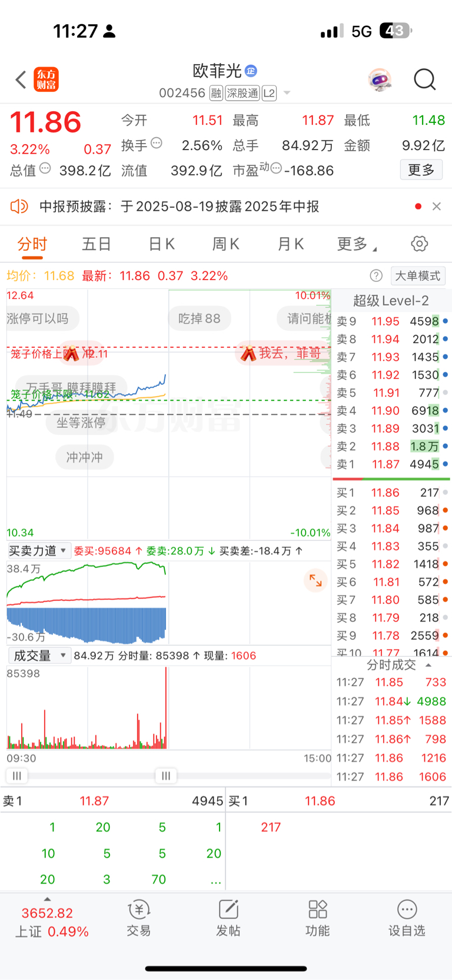Enable 大单模式 button
The width and height of the screenshot is (452, 980).
tap(418, 276)
